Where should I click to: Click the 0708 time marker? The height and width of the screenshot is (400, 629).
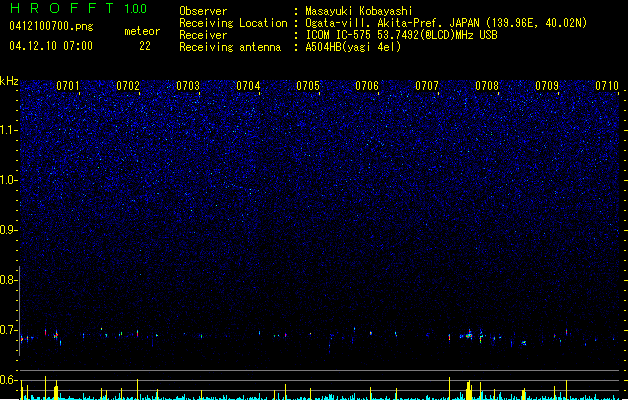click(x=487, y=86)
